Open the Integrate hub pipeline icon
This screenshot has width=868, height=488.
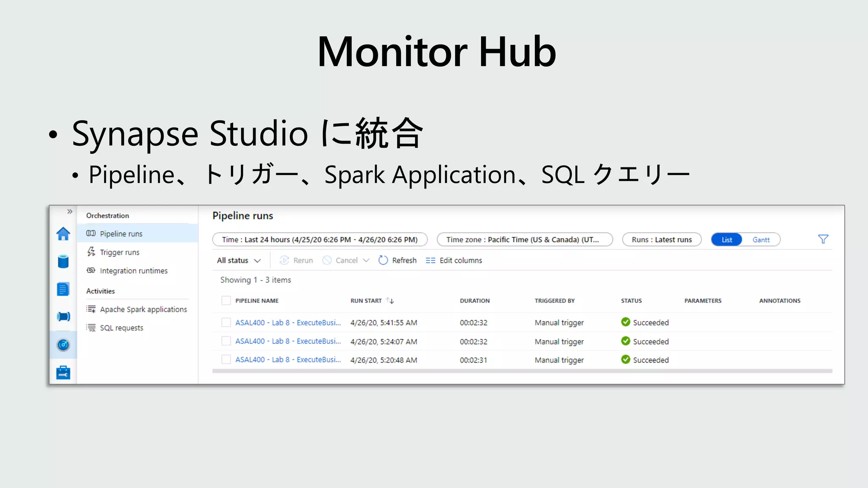(x=63, y=316)
